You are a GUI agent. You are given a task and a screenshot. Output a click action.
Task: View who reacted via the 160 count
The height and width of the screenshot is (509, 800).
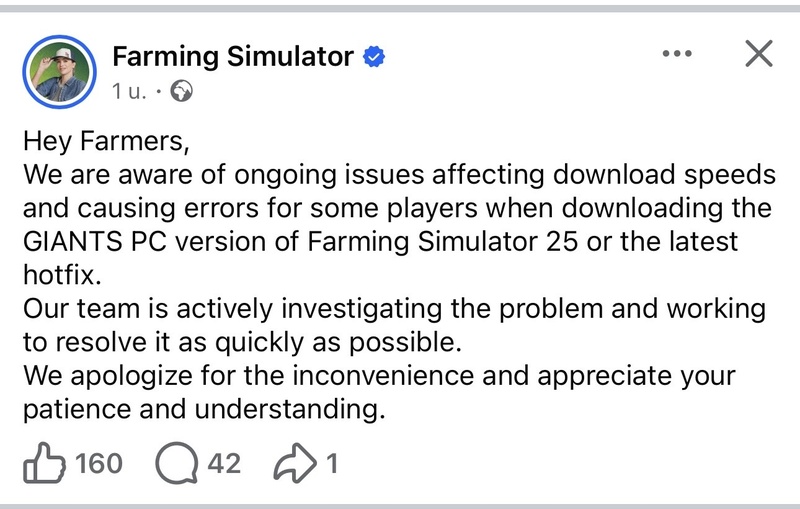[x=98, y=463]
